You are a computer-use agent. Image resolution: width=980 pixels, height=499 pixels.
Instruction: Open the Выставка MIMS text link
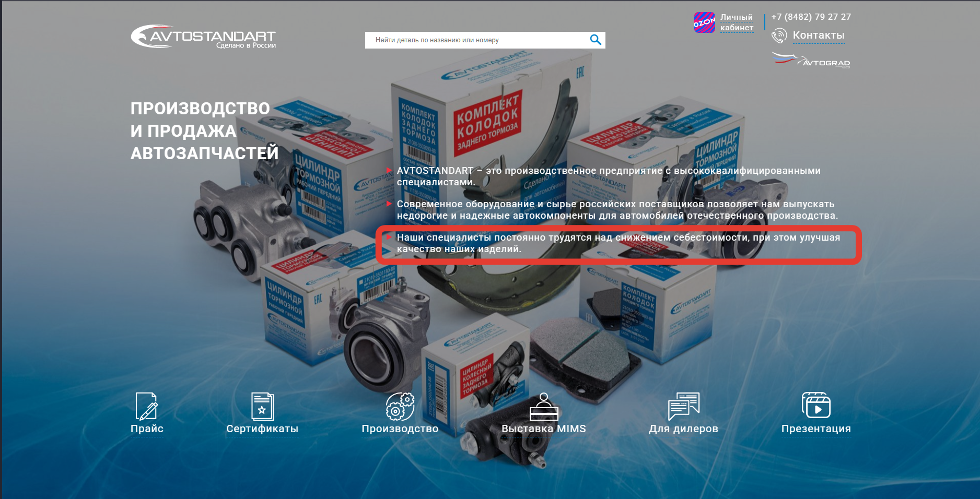tap(544, 429)
